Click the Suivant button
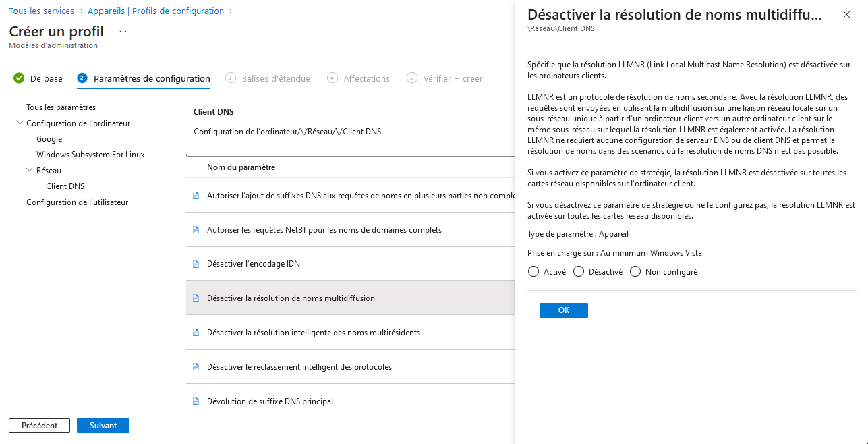This screenshot has height=444, width=868. (x=103, y=426)
